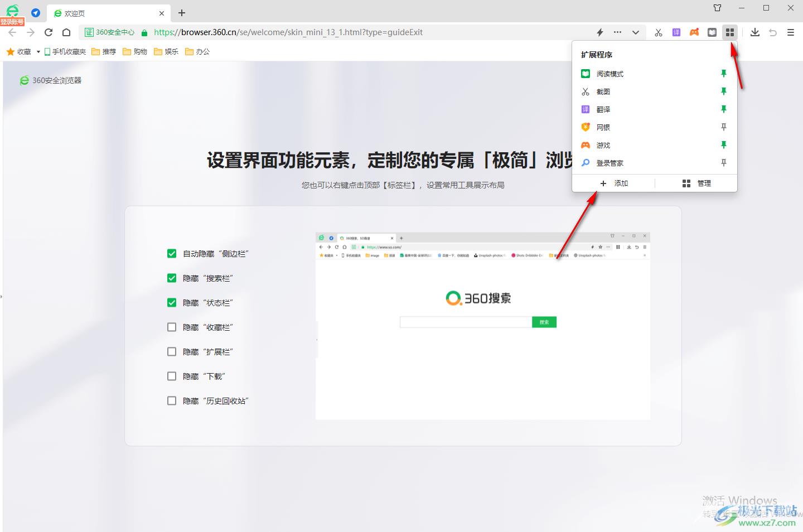Click the lightning speed mode icon
Viewport: 803px width, 532px height.
pos(600,32)
